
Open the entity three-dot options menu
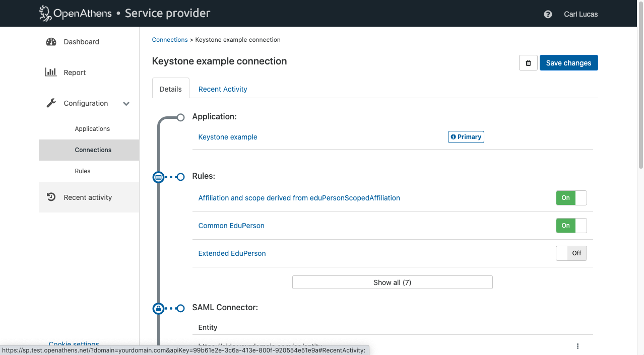577,346
